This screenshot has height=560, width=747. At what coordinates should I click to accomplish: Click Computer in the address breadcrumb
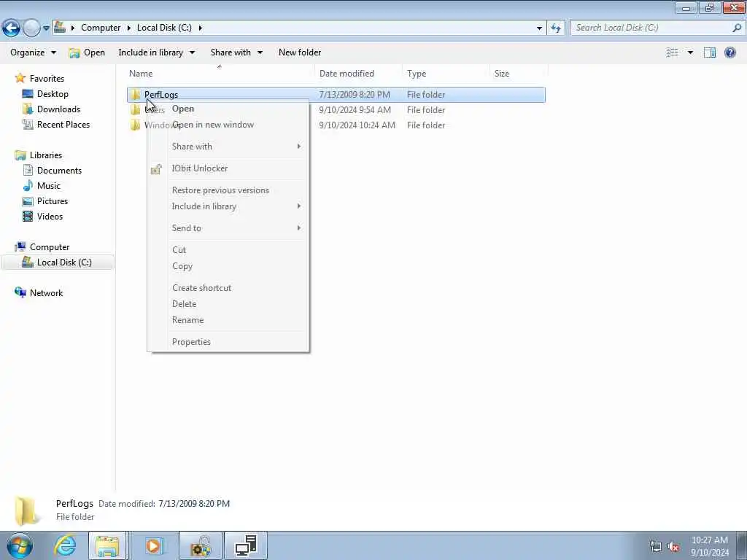[101, 28]
